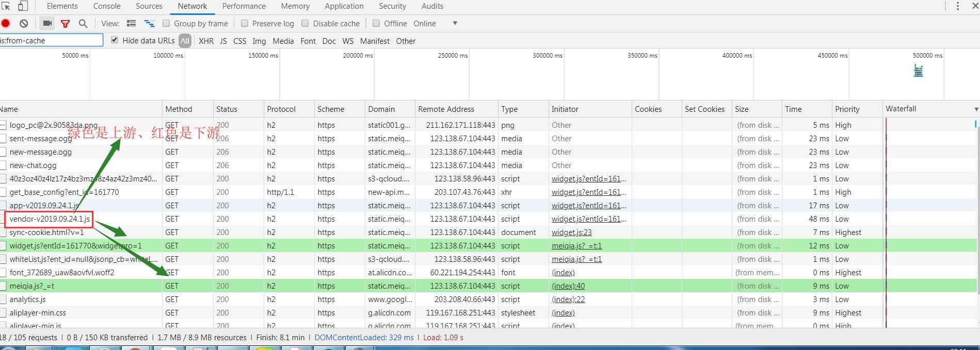
Task: Enable Disable cache checkbox
Action: [x=305, y=23]
